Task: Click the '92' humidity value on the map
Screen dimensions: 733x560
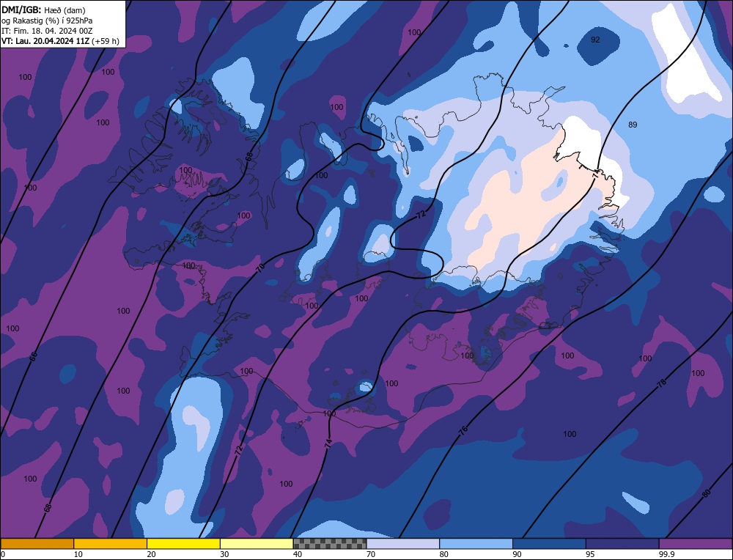Action: 595,40
